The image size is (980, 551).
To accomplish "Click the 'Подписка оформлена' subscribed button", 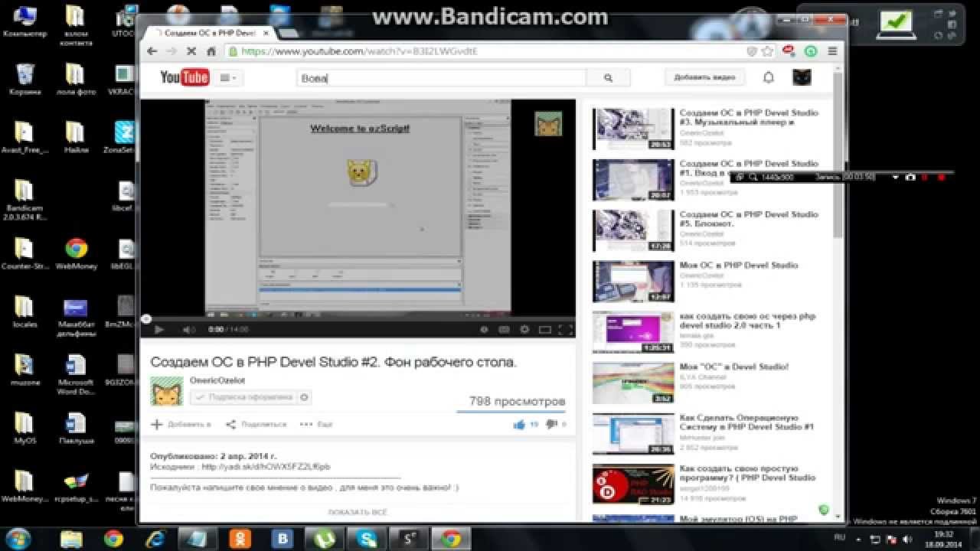I will (243, 397).
